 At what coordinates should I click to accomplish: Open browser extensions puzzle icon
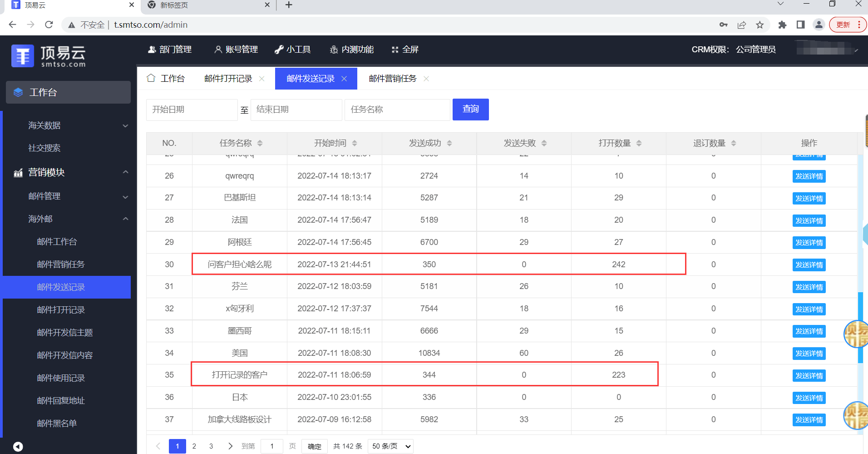(782, 25)
